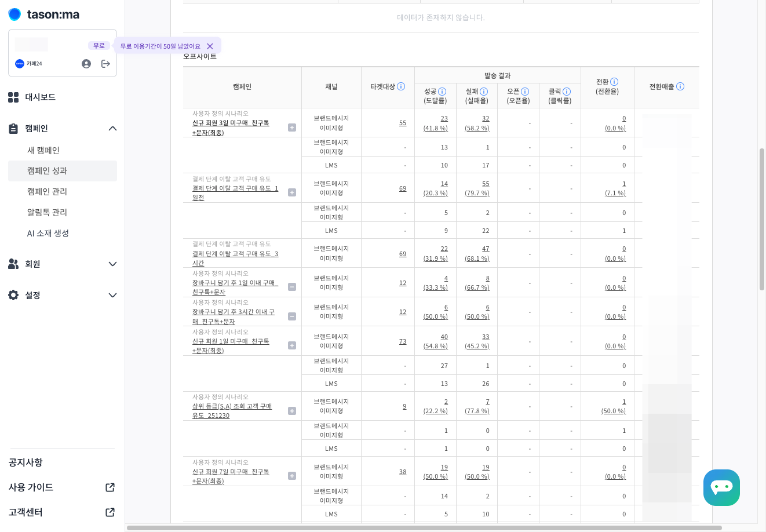766x532 pixels.
Task: Select 캠페인 성과 in the sidebar
Action: 63,171
